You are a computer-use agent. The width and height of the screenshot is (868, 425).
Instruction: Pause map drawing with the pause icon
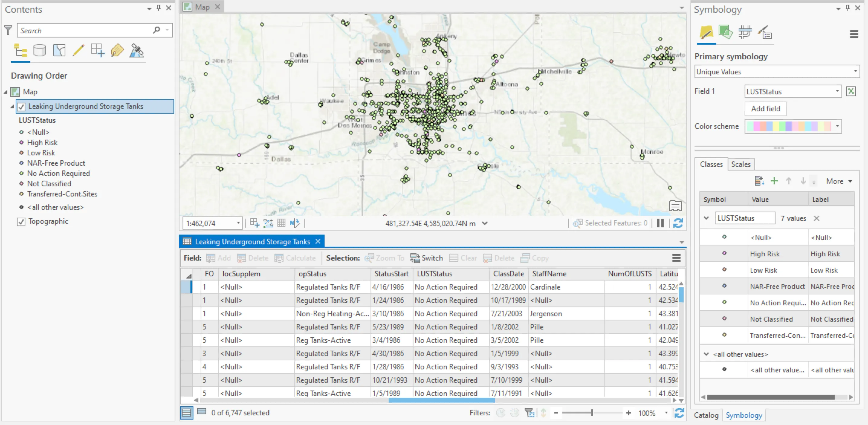[x=660, y=223]
